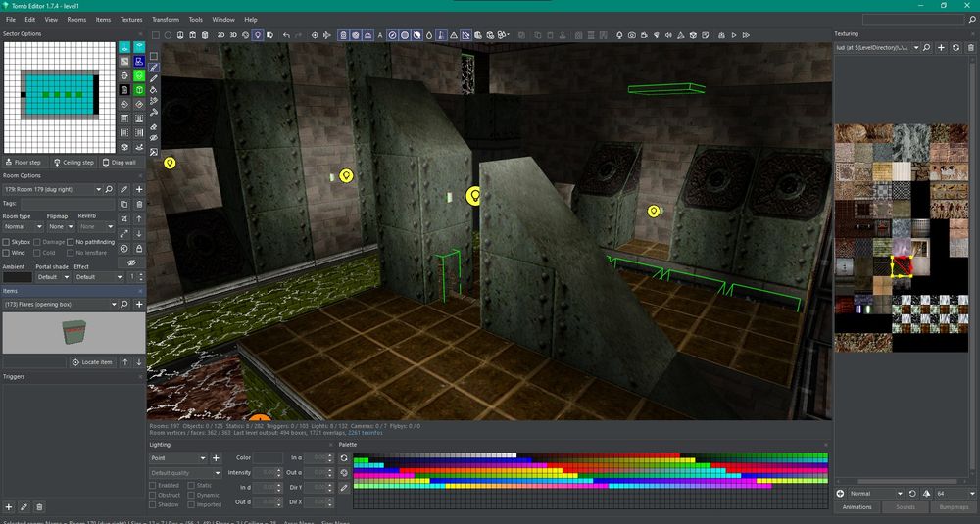
Task: Open the blend mode Normal dropdown in Texturing
Action: point(876,494)
